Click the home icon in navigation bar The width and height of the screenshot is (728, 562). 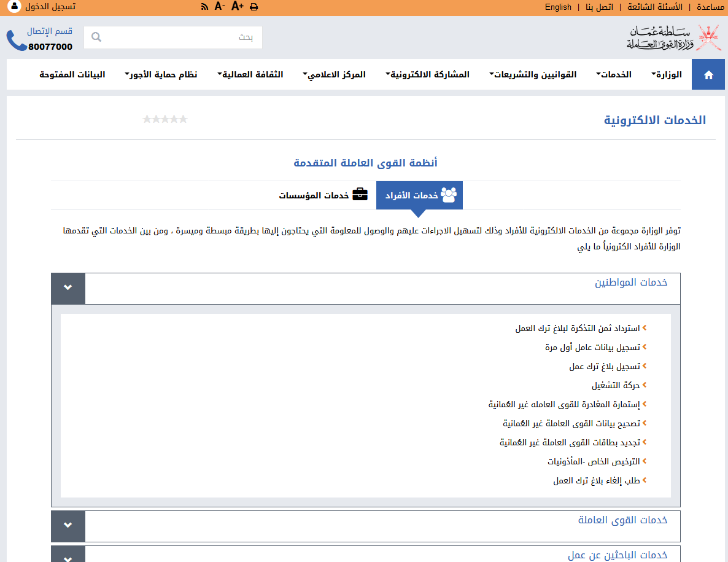[708, 75]
